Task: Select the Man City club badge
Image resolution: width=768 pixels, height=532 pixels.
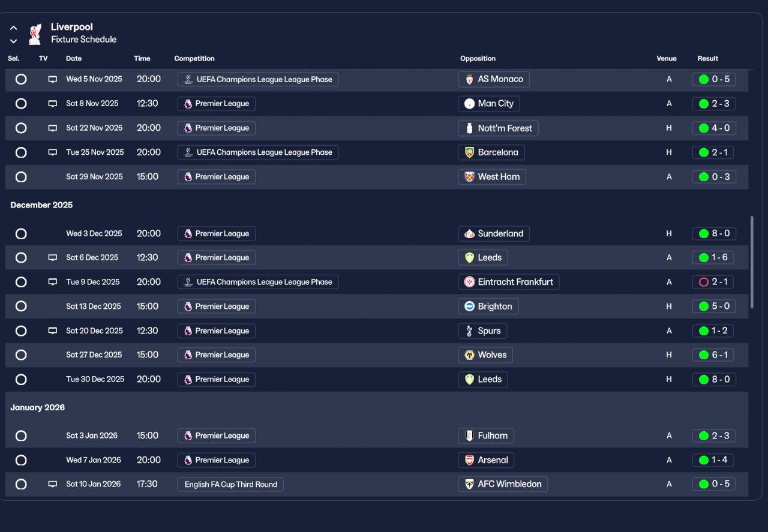Action: click(469, 104)
